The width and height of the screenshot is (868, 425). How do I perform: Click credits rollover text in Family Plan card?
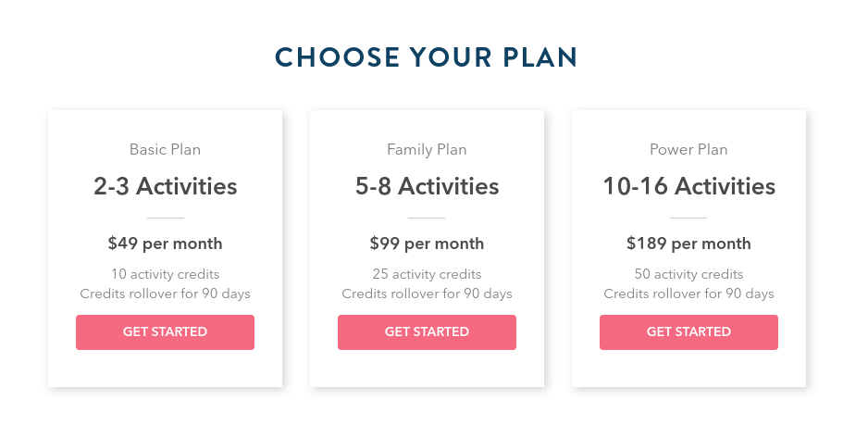tap(427, 294)
